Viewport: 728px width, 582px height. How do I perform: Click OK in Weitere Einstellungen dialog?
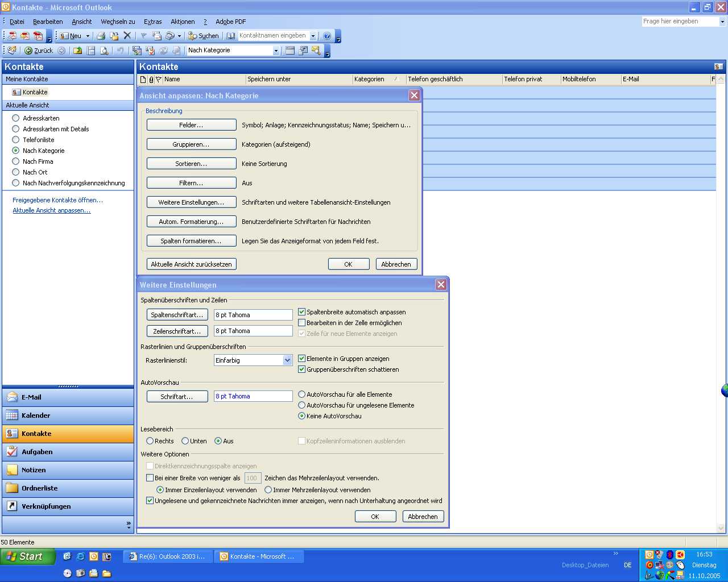(x=375, y=517)
